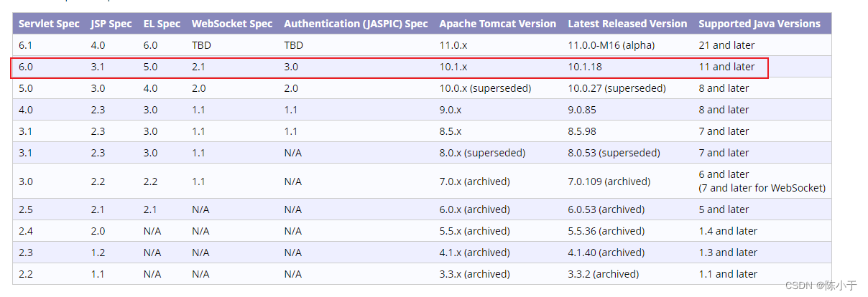Screen dimensions: 868x297
Task: Click the 10.0.27 (superseded) cell
Action: point(617,88)
